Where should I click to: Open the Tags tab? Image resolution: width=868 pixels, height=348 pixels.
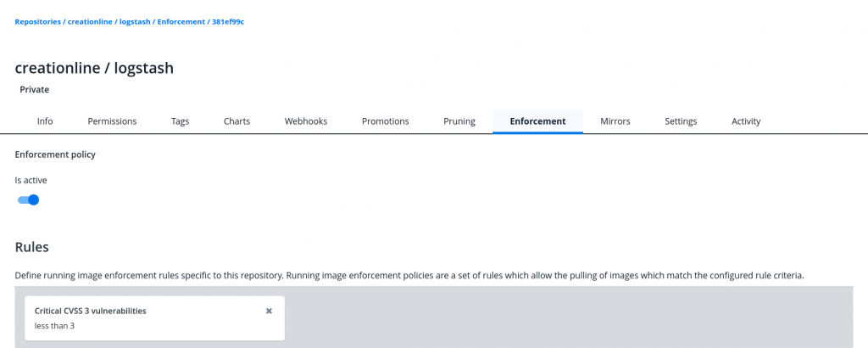tap(180, 121)
